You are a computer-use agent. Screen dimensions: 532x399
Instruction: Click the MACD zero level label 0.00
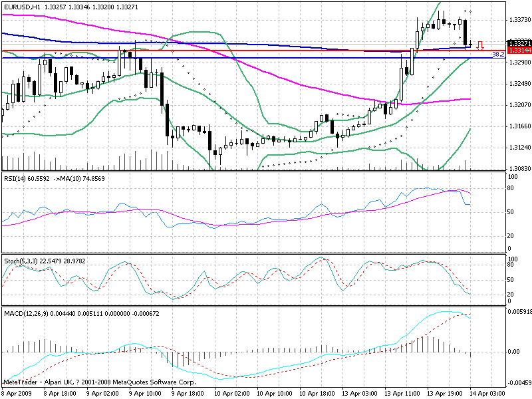[x=514, y=352]
